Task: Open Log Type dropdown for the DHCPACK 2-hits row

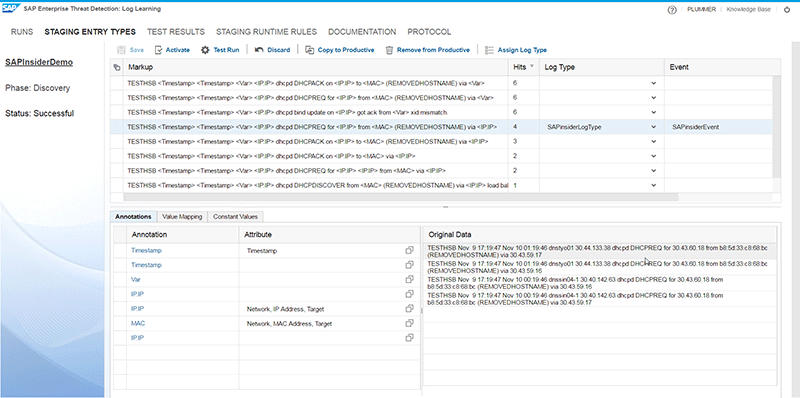Action: point(654,156)
